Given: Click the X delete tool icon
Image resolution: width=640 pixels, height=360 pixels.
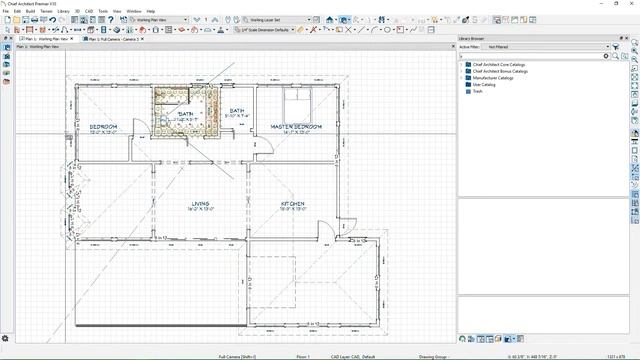Looking at the screenshot, I should 348,30.
